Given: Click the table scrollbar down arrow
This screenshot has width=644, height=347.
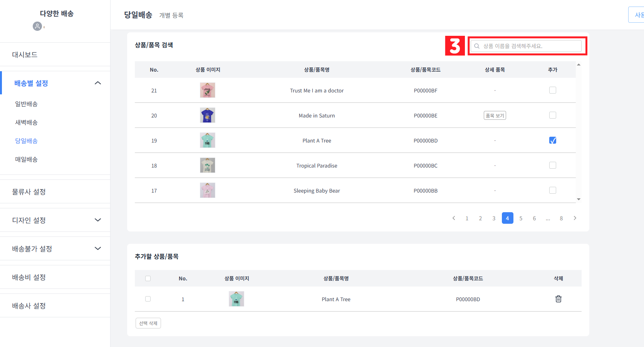Looking at the screenshot, I should tap(579, 199).
